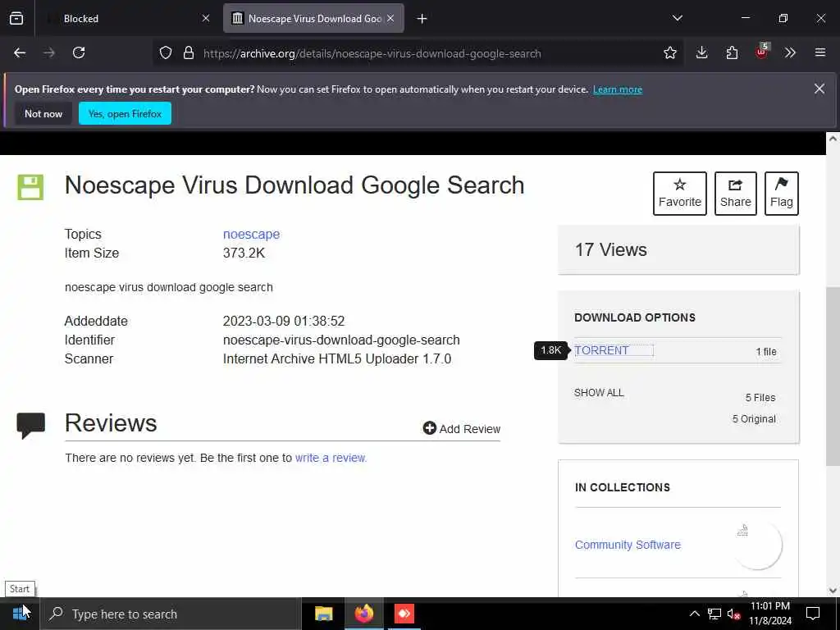
Task: Open the Extensions puzzle icon
Action: point(732,52)
